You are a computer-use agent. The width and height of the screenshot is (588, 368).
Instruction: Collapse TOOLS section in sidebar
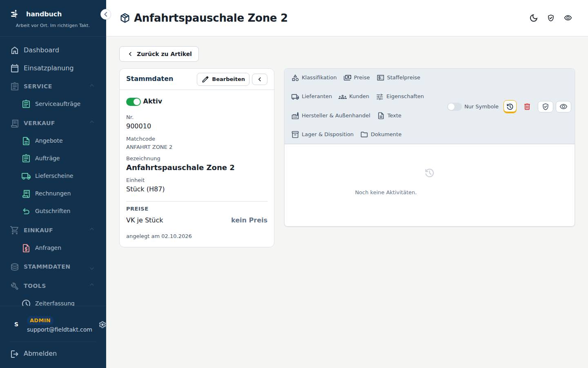click(92, 285)
